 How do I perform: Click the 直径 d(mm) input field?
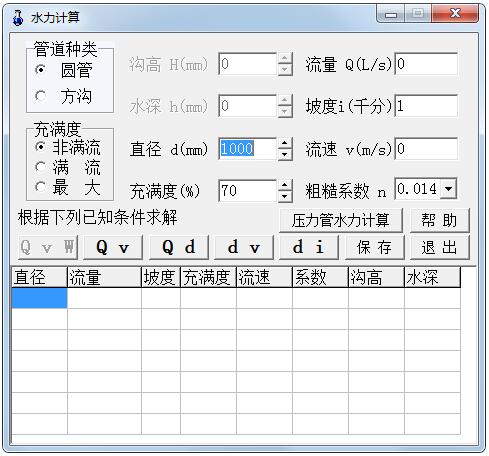(248, 149)
